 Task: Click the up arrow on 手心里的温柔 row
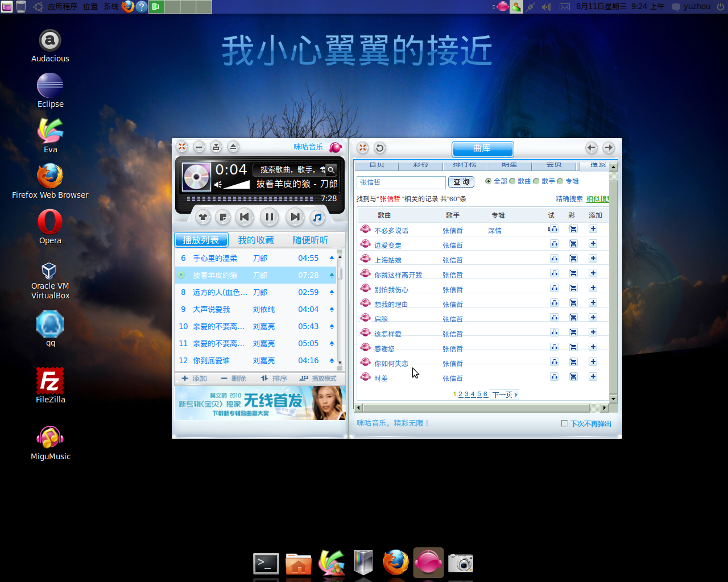point(332,258)
